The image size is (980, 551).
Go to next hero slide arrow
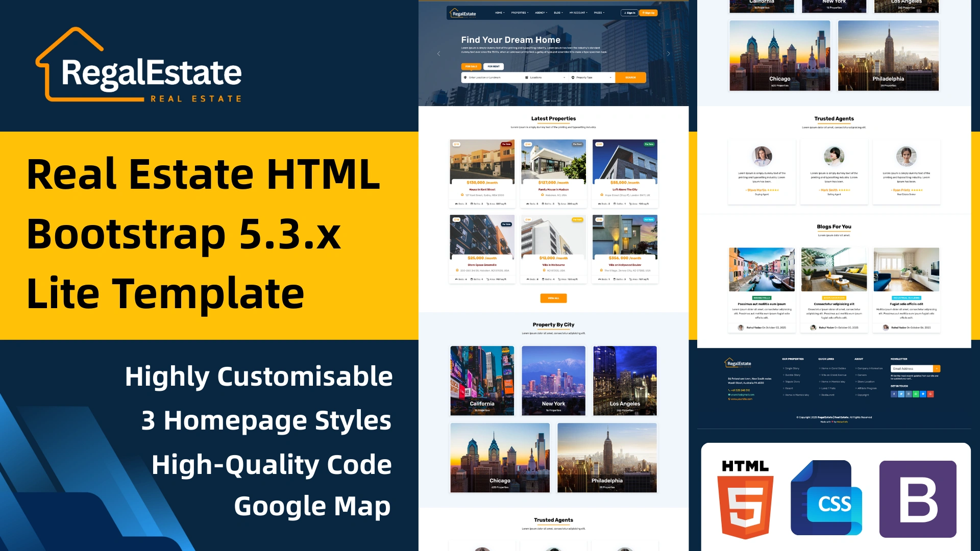[668, 54]
